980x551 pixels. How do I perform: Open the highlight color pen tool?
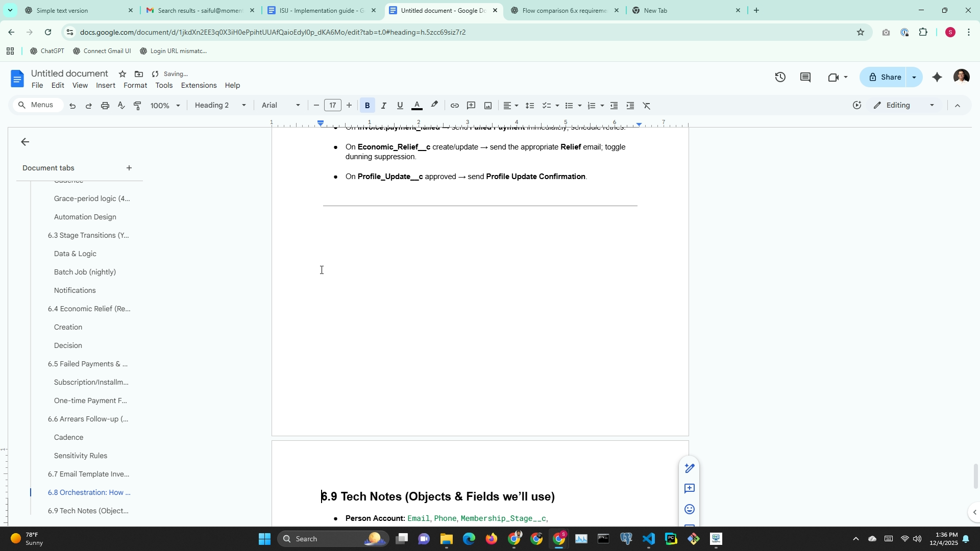tap(434, 105)
